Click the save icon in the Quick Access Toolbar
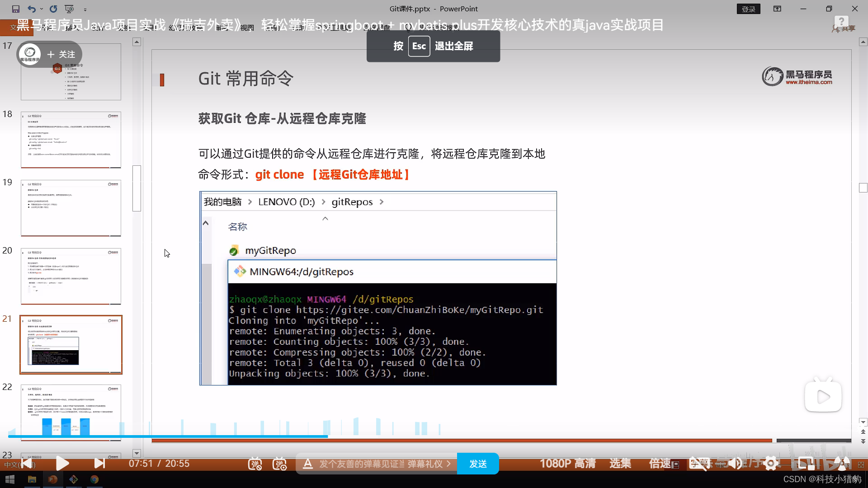This screenshot has height=488, width=868. pos(16,9)
